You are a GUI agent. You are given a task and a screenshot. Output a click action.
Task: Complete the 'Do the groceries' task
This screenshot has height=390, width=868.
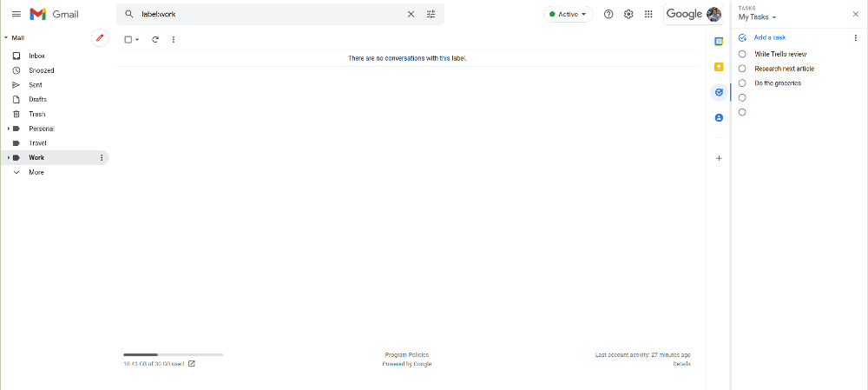742,83
